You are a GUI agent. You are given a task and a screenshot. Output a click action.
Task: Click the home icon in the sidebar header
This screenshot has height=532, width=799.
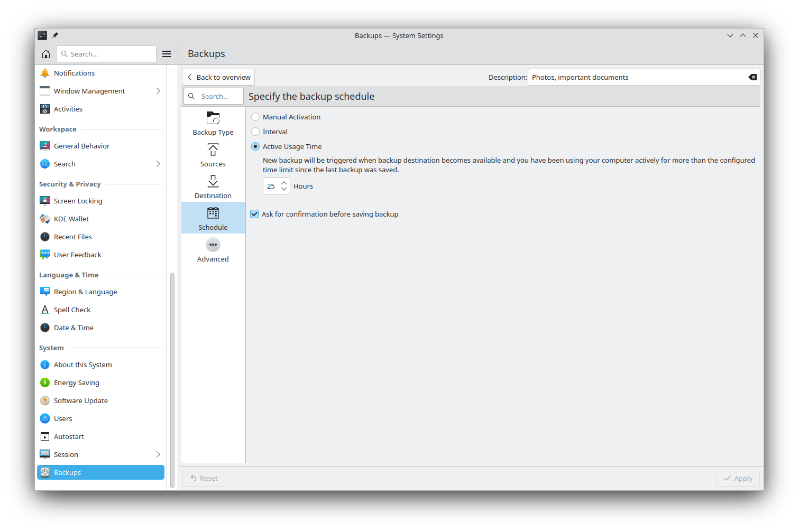pos(46,54)
